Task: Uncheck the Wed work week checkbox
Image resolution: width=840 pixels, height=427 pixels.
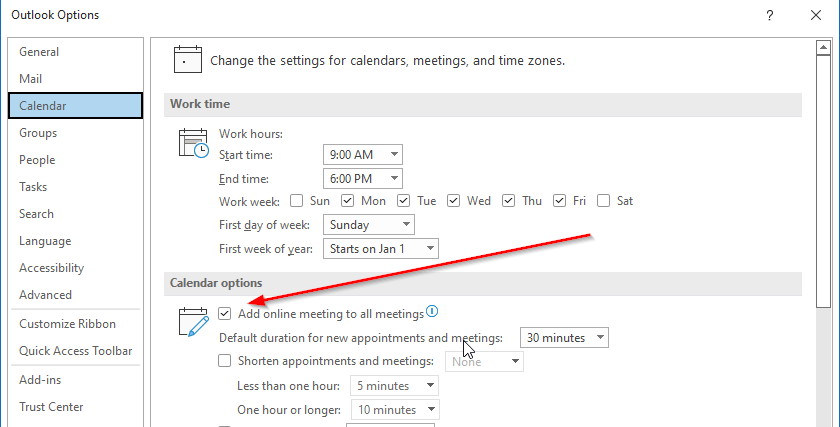Action: pyautogui.click(x=453, y=201)
